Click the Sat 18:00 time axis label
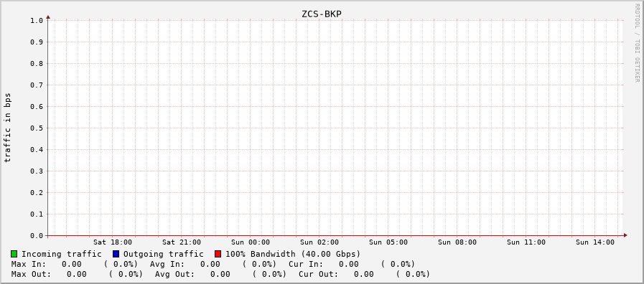Screen dimensions: 644x284 (x=113, y=242)
